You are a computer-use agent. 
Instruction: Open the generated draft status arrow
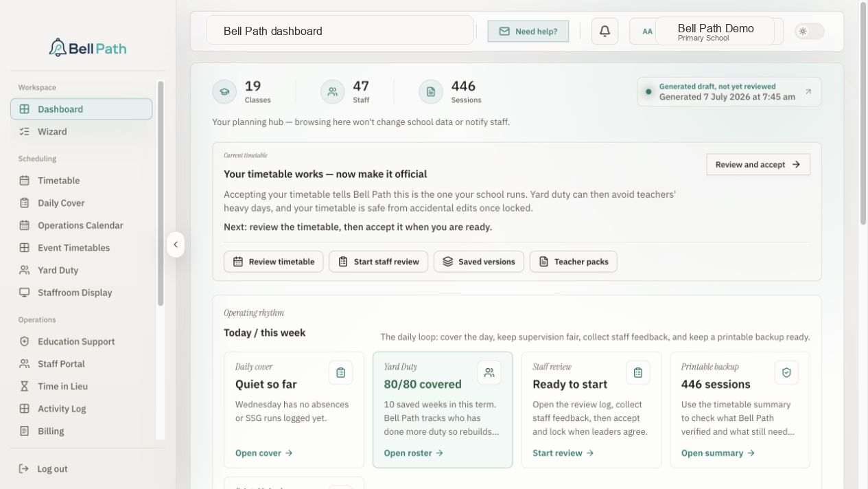tap(808, 91)
